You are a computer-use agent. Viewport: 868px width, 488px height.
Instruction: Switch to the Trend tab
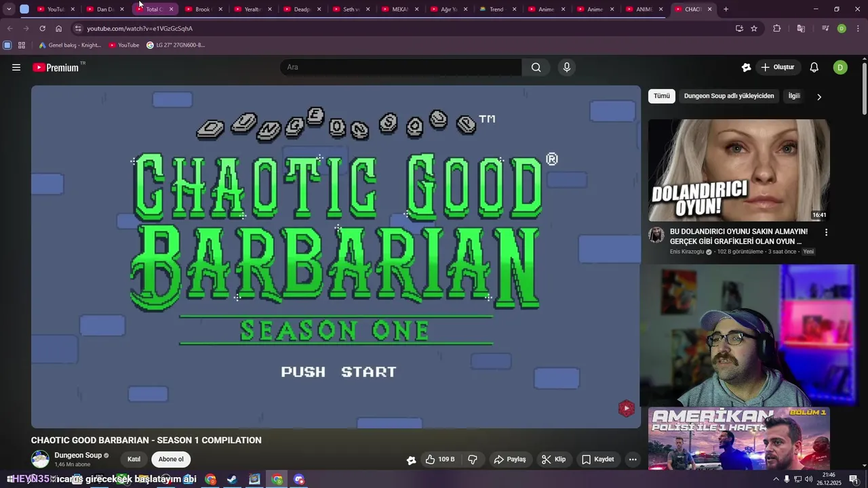[x=498, y=9]
